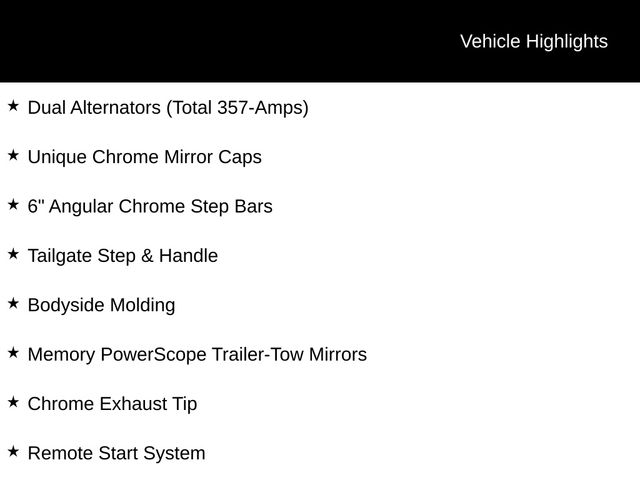Screen dimensions: 640x480
Task: Select the Chrome Exhaust Tip item
Action: (x=112, y=404)
